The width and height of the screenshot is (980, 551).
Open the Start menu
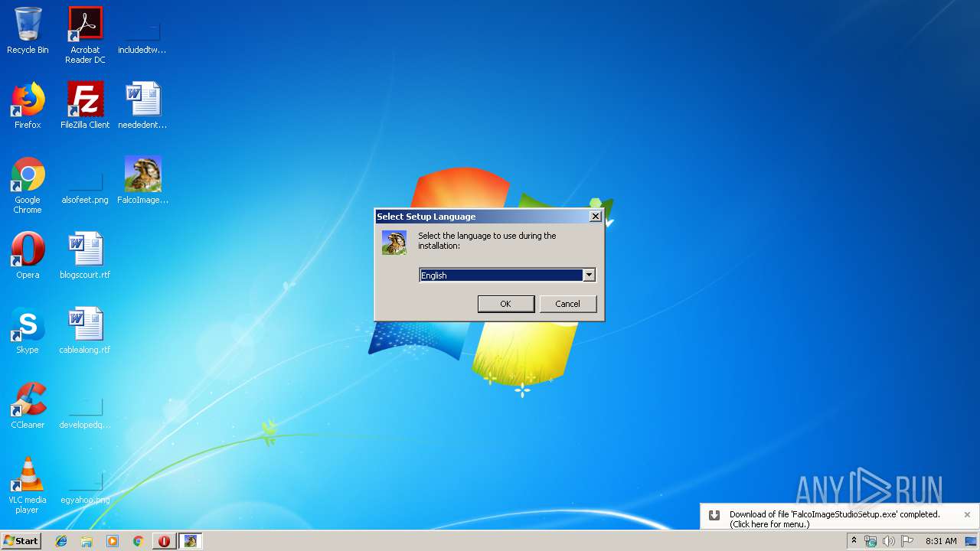coord(21,541)
